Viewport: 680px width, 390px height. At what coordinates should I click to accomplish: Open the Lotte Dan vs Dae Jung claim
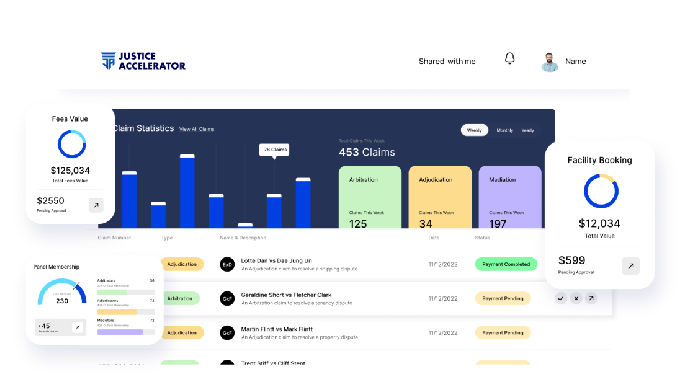tap(276, 261)
